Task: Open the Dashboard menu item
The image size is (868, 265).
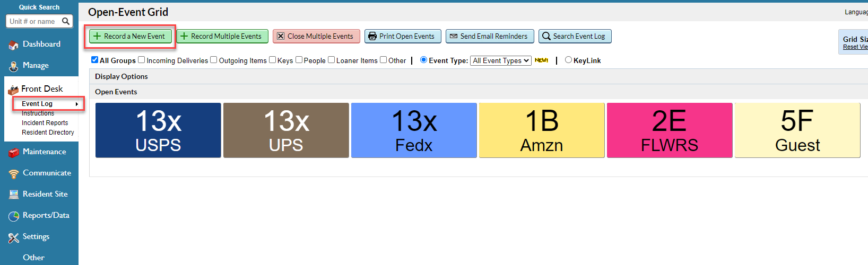Action: pos(41,44)
